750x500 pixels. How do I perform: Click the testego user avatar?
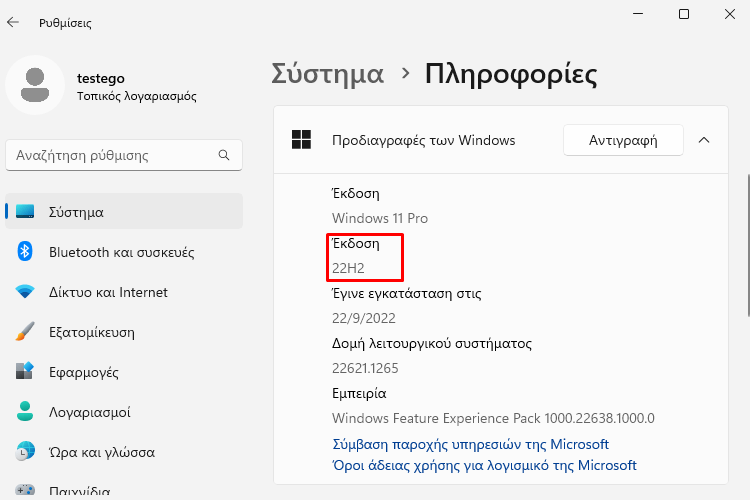pyautogui.click(x=35, y=85)
